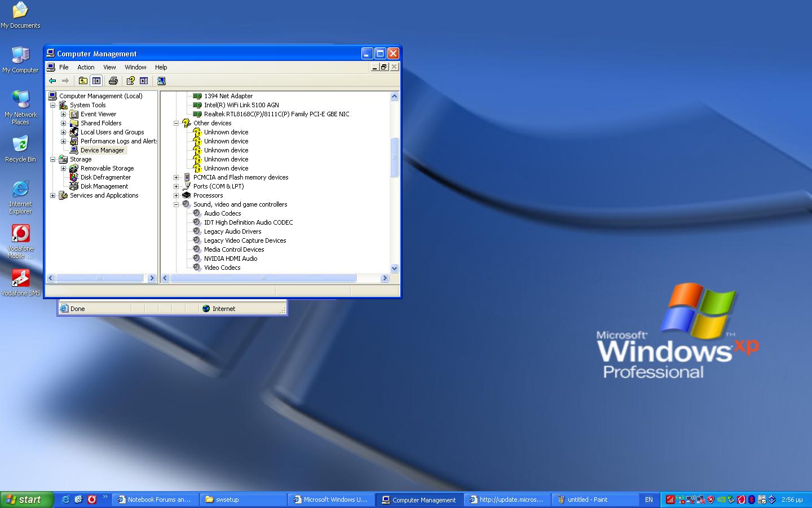
Task: Expand PCMCIA and Flash memory devices
Action: point(176,177)
